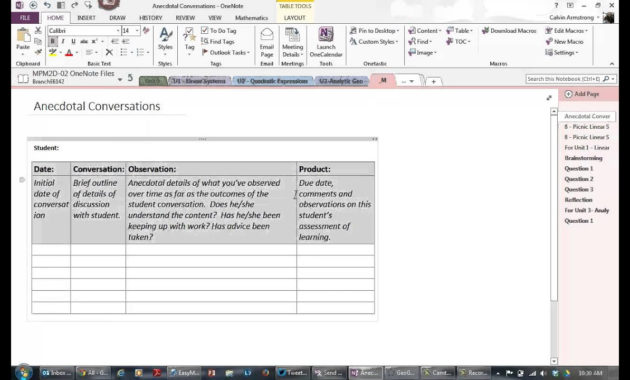Screen dimensions: 630x380
Task: Click the Delete X icon in Basic Text
Action: 109,52
